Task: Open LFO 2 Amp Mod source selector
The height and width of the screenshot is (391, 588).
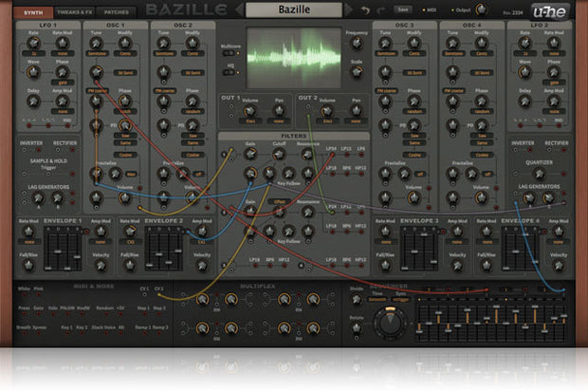Action: tap(554, 111)
